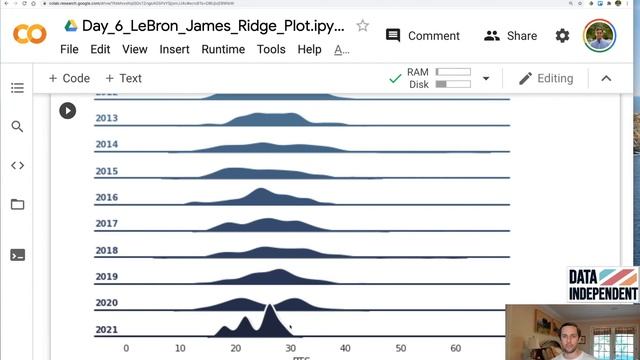
Task: Click the Google Drive icon by title
Action: coord(71,26)
